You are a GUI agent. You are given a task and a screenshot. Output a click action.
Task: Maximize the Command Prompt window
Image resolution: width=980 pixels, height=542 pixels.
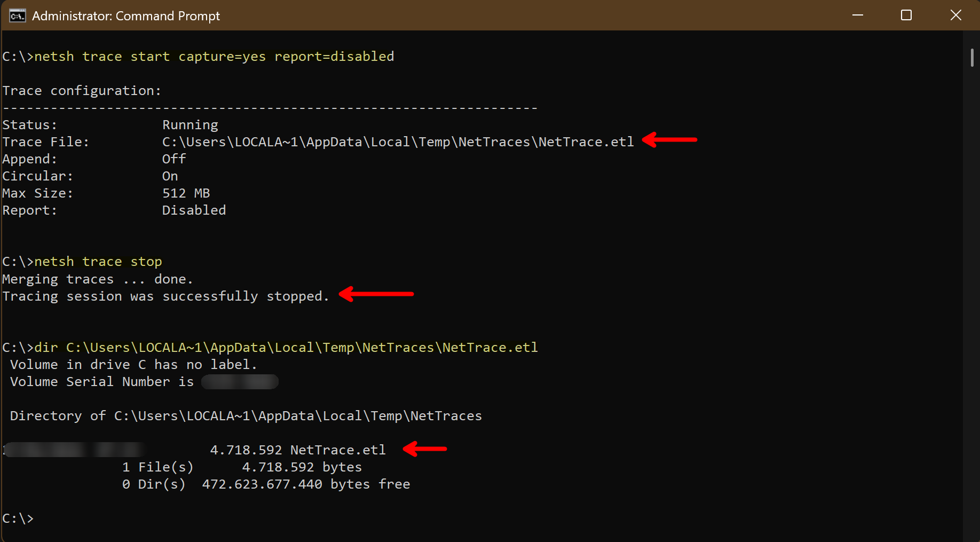coord(906,15)
